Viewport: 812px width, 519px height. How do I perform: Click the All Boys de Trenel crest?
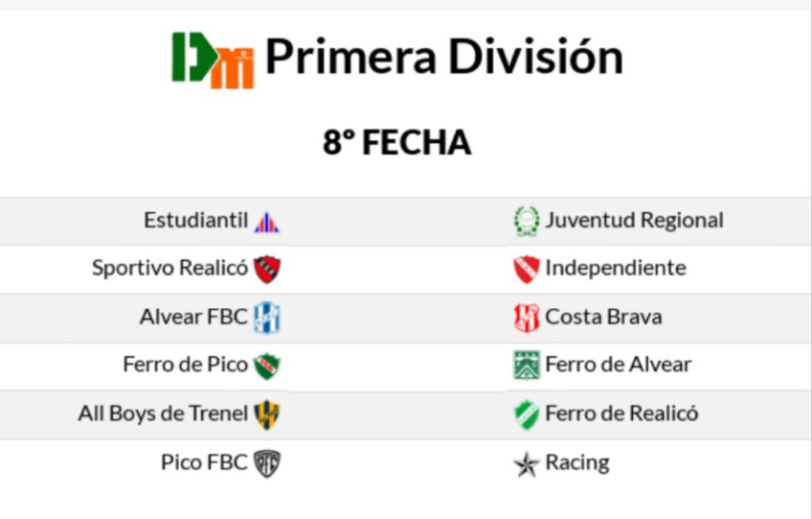[267, 414]
